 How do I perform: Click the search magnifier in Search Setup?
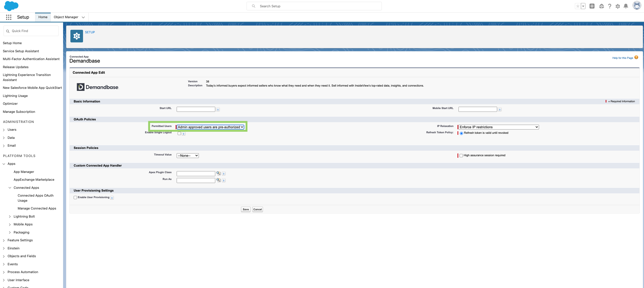[x=254, y=6]
